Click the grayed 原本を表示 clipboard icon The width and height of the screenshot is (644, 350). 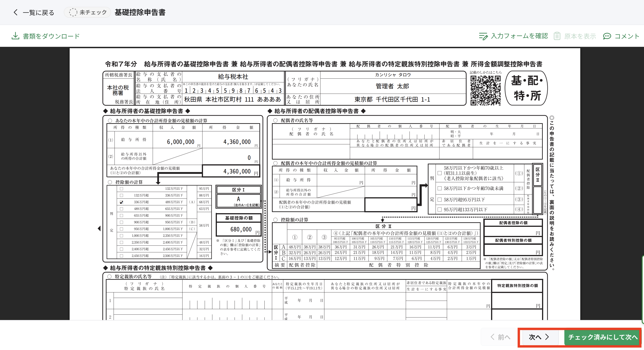[557, 36]
